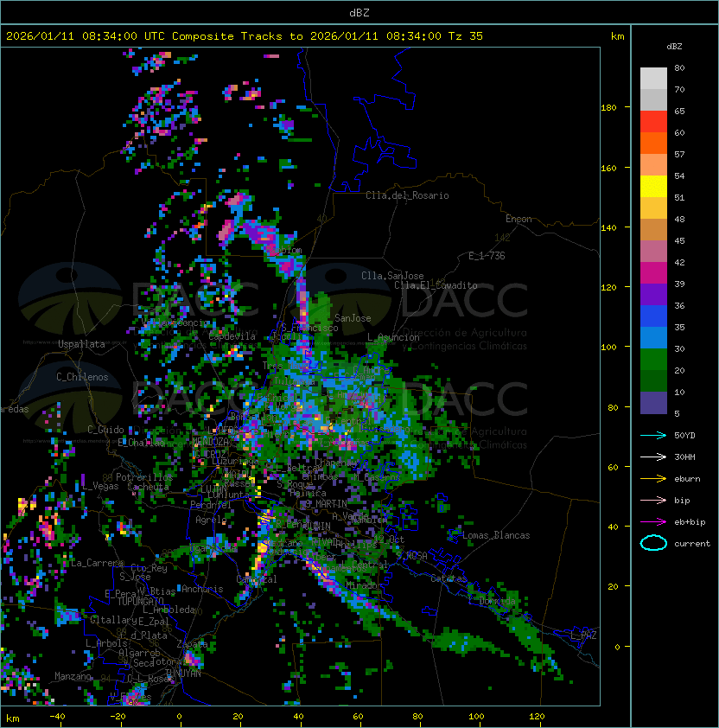Click the 'L_PAZ' map label
719x728 pixels.
tap(583, 635)
